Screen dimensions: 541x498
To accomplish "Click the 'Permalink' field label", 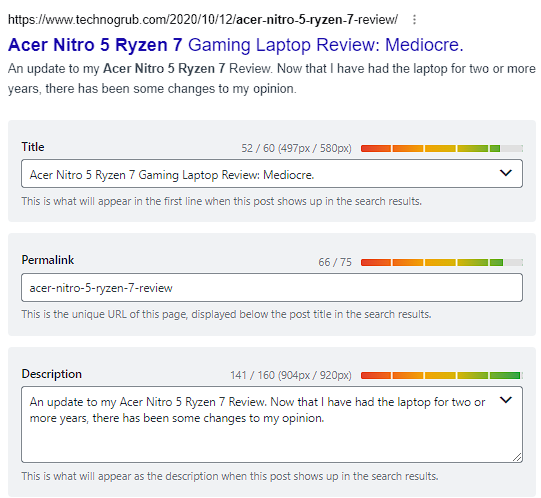I will tap(48, 260).
